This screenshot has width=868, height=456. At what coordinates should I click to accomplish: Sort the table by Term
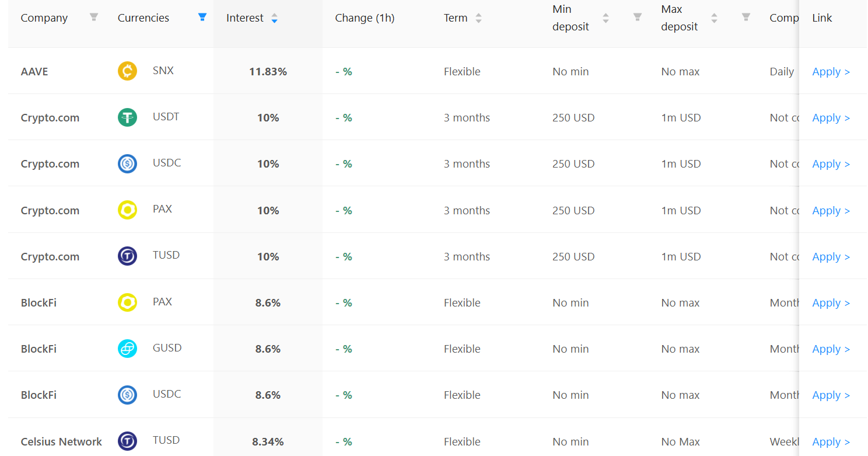(478, 18)
